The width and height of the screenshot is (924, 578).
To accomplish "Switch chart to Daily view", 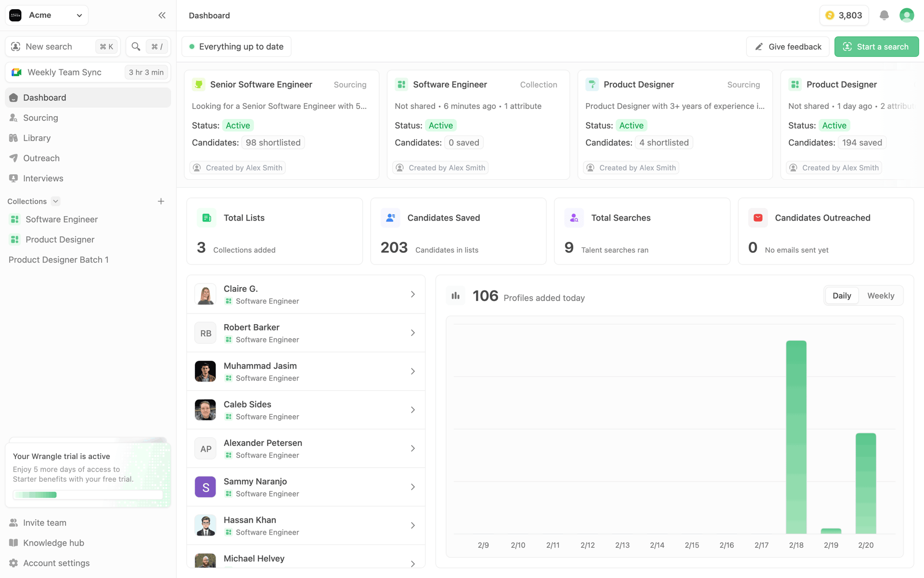I will pos(842,296).
